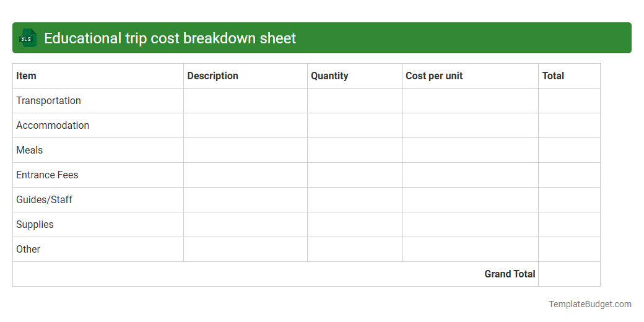The image size is (644, 322).
Task: Select the Meals row label
Action: [30, 150]
